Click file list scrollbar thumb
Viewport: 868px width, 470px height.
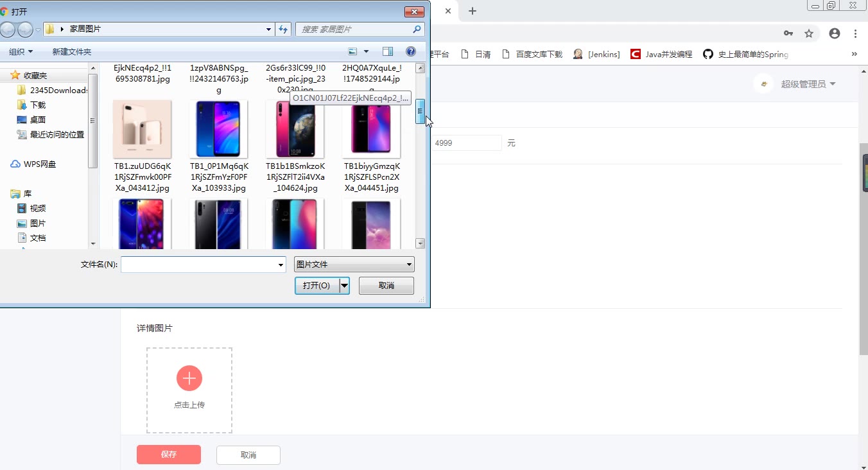[421, 111]
